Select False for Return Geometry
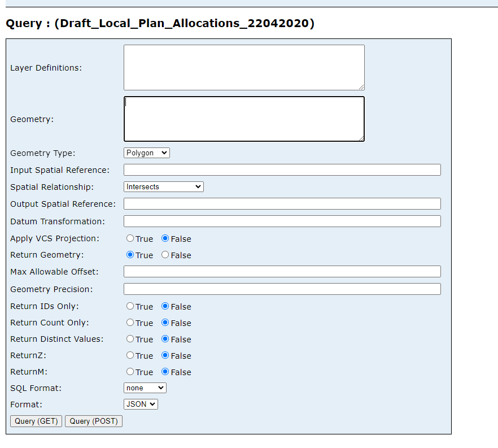Screen dimensions: 498x448 coord(167,255)
